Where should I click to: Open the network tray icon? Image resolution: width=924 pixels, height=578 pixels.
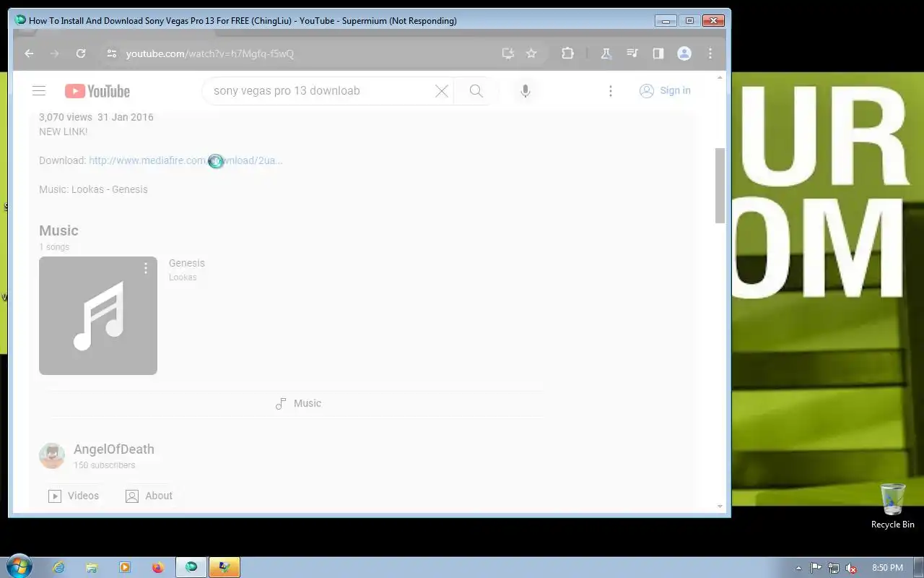834,568
